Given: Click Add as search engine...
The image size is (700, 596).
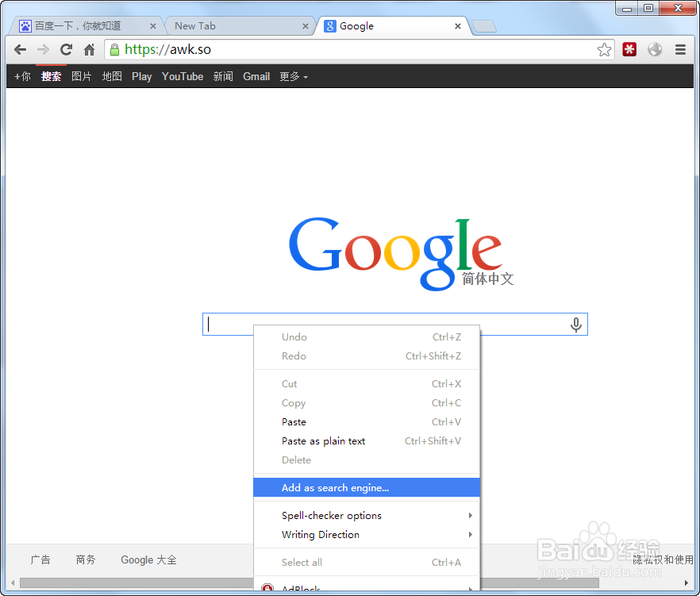Looking at the screenshot, I should coord(367,487).
